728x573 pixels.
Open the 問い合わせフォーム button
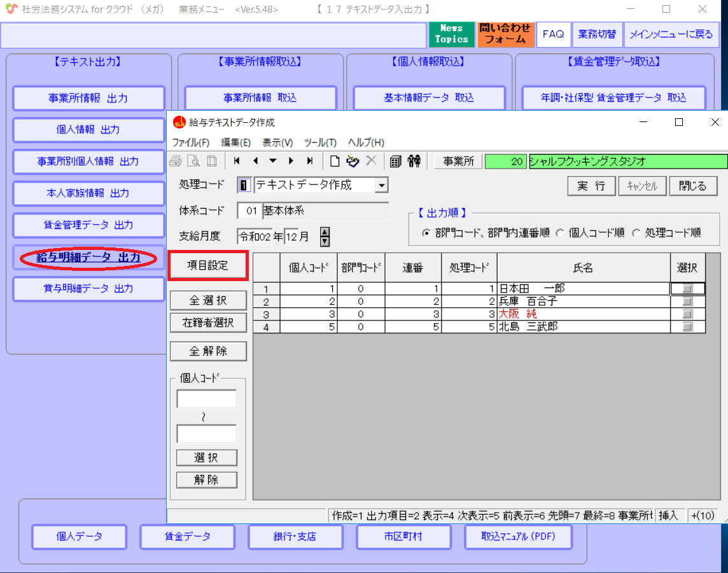[x=505, y=34]
